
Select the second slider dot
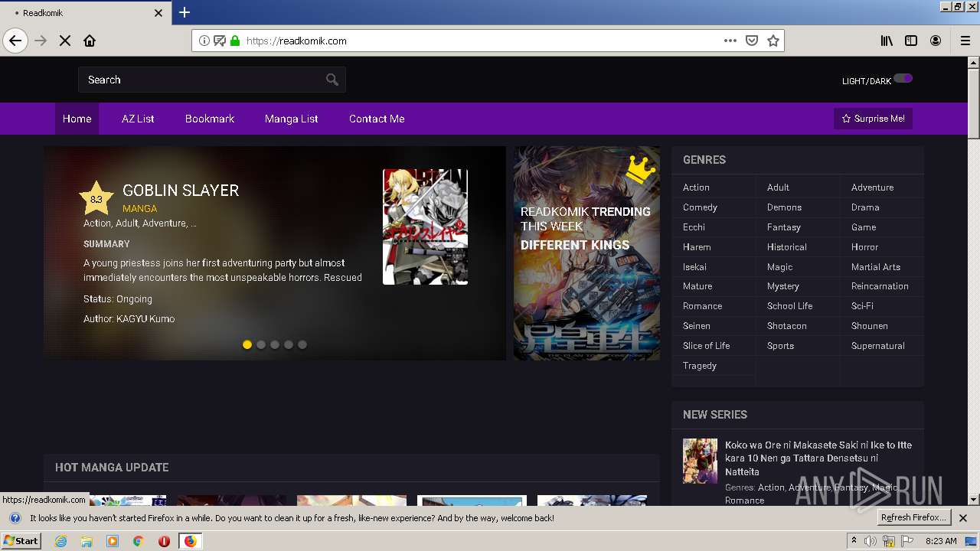[x=261, y=344]
